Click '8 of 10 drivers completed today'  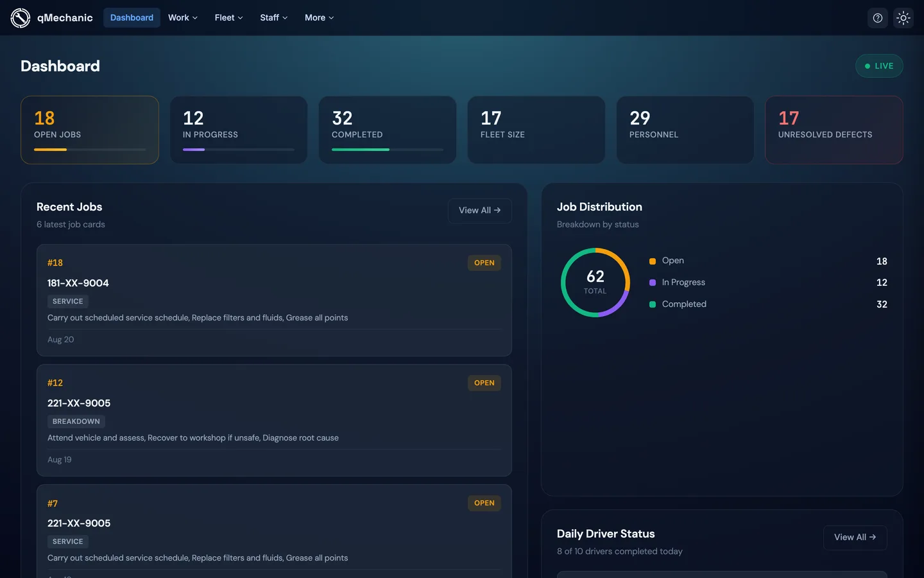620,552
